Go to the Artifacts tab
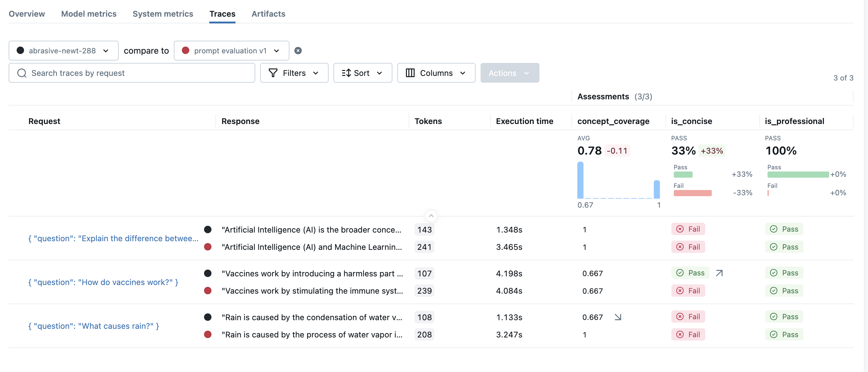The width and height of the screenshot is (868, 372). coord(268,14)
